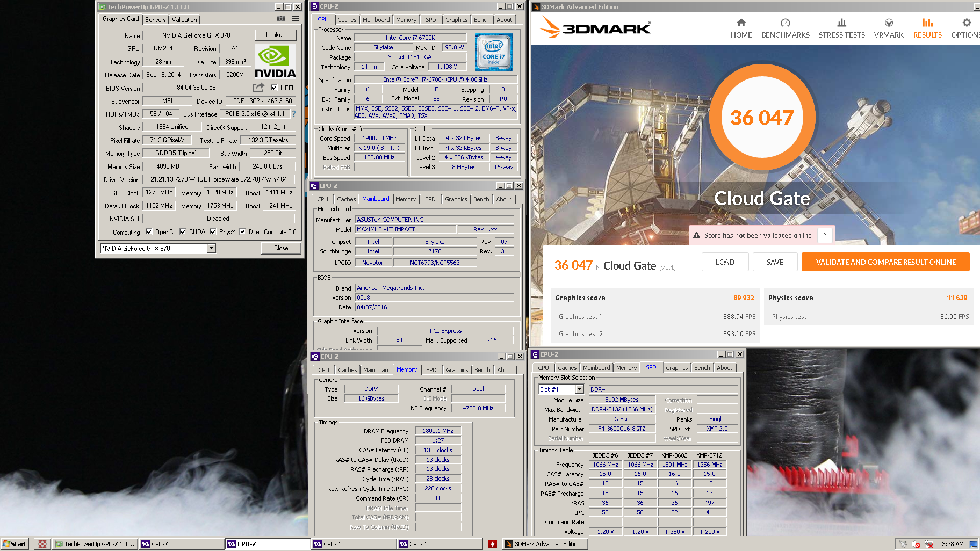Go to 3DMark HOME
The width and height of the screenshot is (980, 551).
coord(741,28)
